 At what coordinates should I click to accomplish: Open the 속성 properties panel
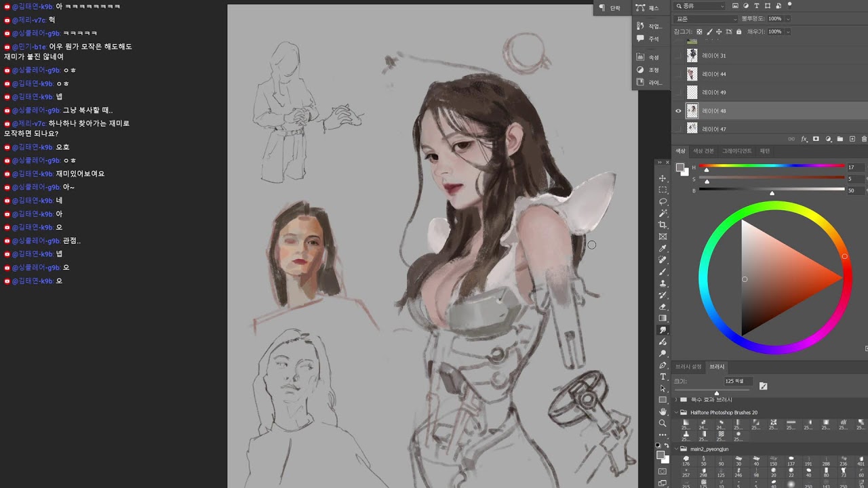[x=648, y=58]
